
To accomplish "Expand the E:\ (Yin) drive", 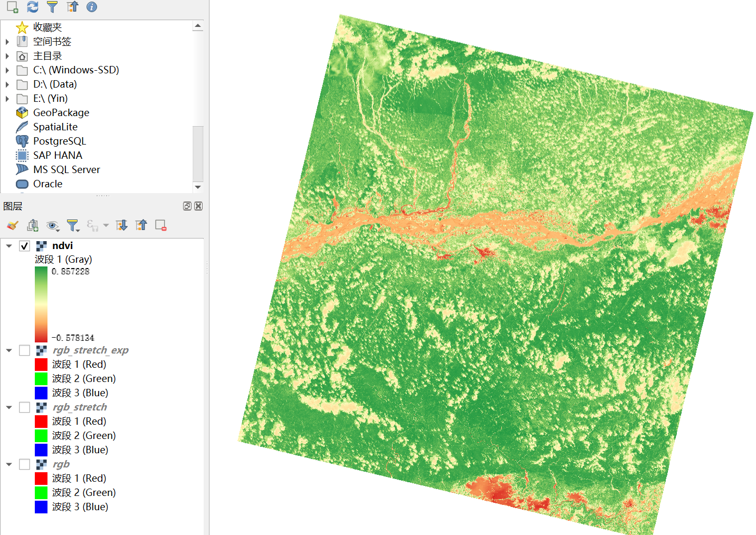I will click(x=7, y=98).
